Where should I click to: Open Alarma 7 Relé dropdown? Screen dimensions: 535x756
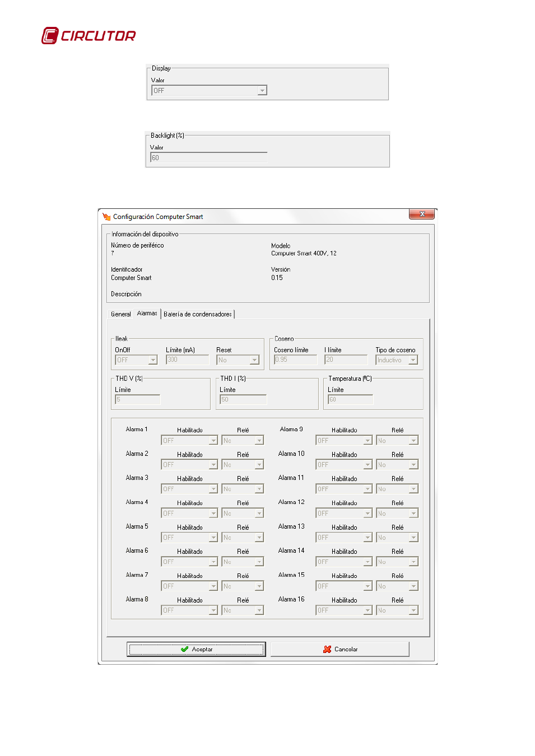click(243, 586)
